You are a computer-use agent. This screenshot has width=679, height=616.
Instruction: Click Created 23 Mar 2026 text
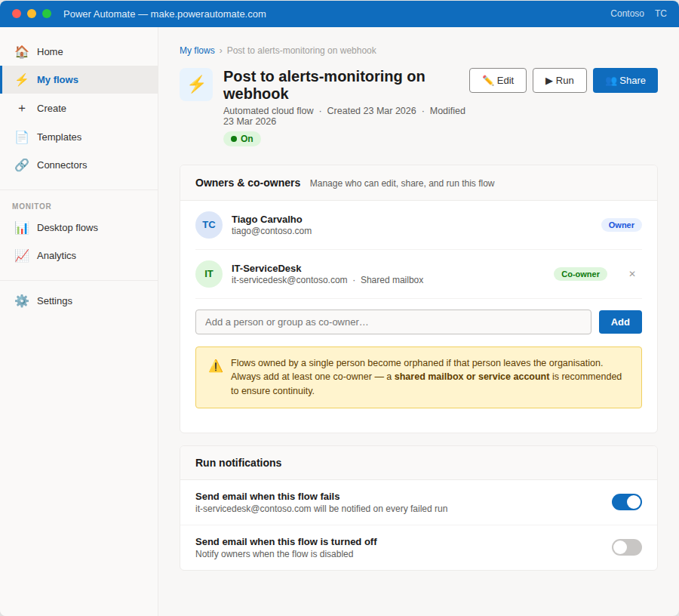pos(371,111)
